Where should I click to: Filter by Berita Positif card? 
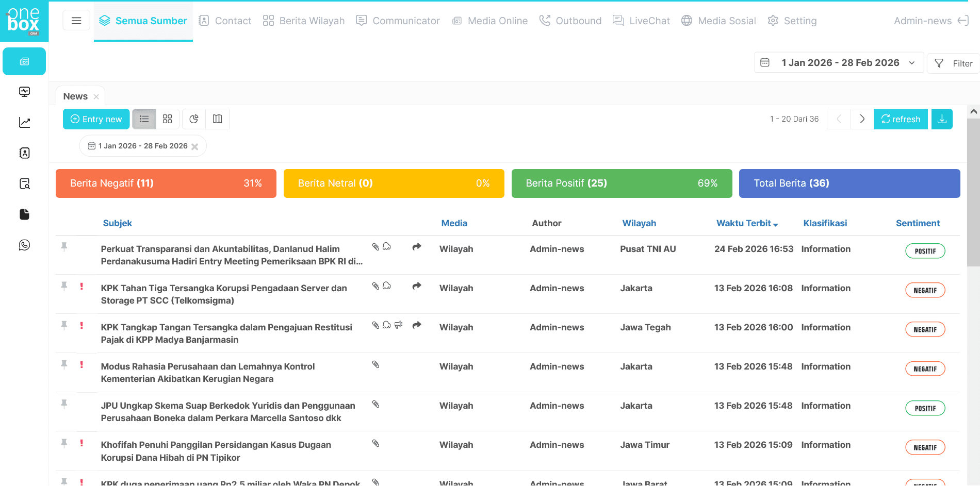622,183
